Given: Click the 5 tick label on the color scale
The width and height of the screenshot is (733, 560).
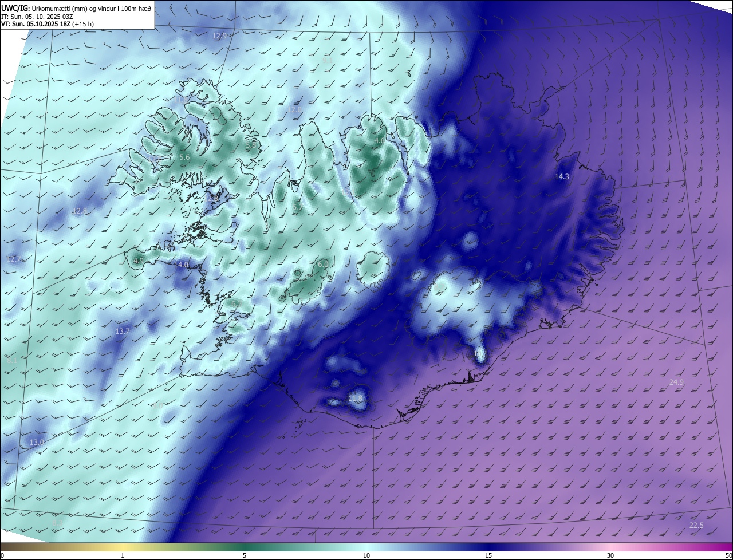Looking at the screenshot, I should (245, 555).
